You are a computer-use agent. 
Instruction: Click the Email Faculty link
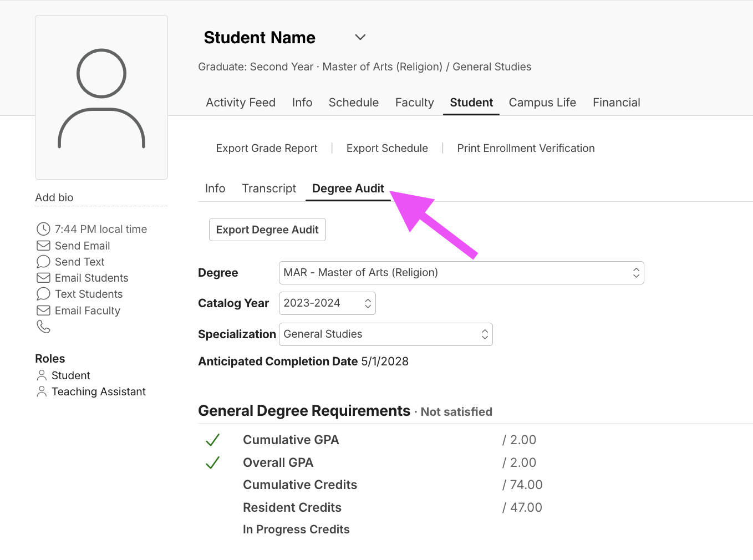point(88,310)
